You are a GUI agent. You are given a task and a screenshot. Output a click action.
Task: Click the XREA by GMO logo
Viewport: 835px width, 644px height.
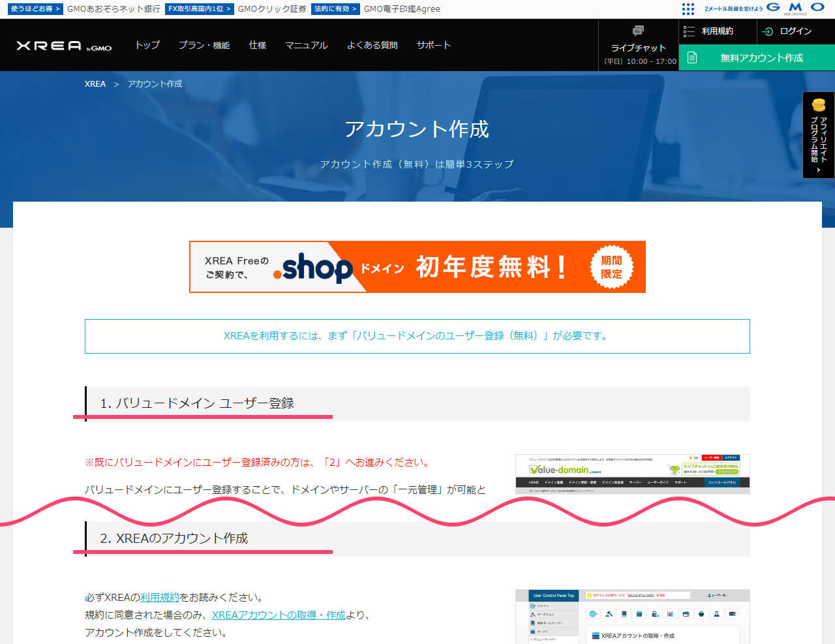(64, 46)
